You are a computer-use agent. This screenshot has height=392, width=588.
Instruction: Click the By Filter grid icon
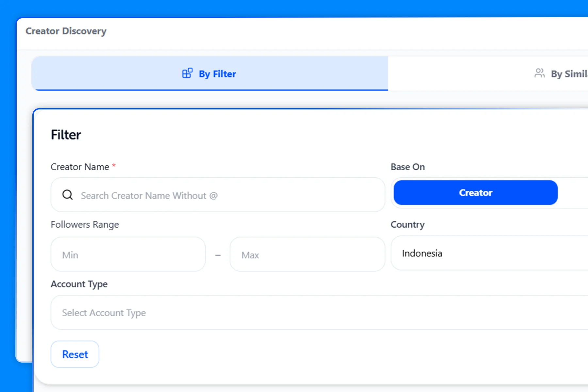click(187, 73)
